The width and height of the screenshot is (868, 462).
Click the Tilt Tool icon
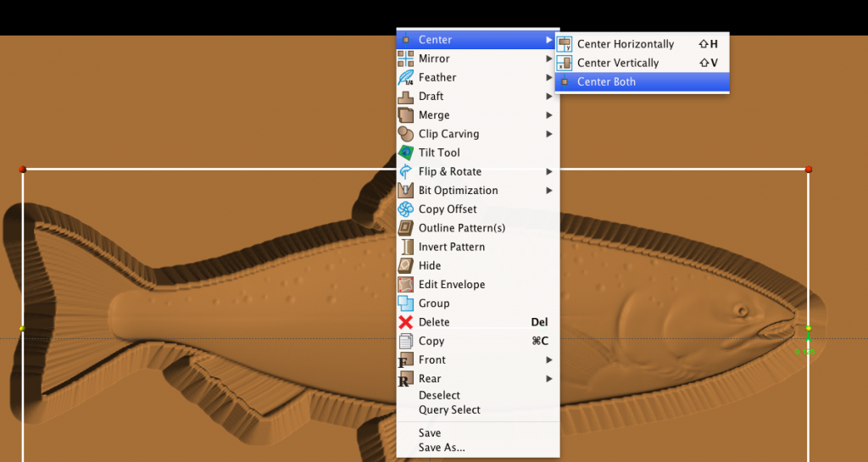tap(406, 153)
